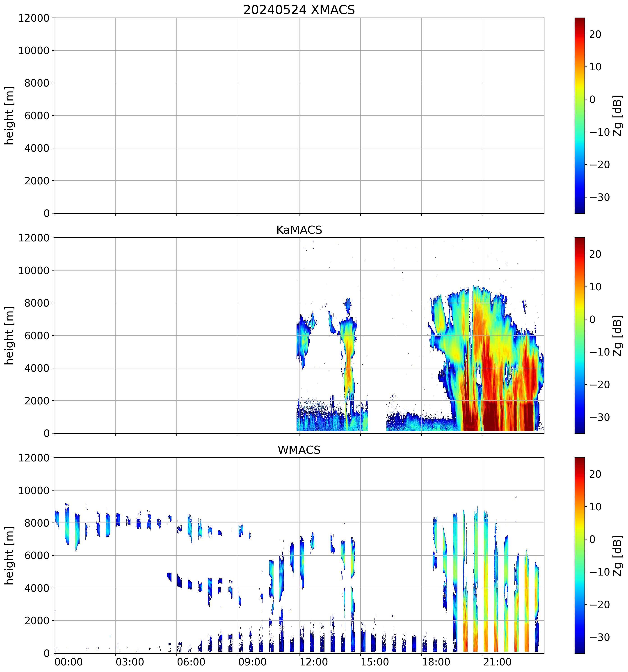
Task: Click the 21:00 time axis label
Action: [497, 662]
